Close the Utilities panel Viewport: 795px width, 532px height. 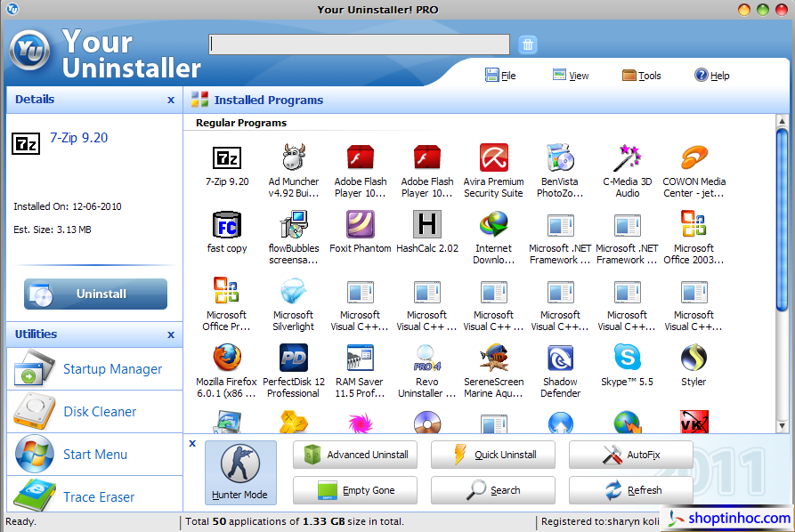pyautogui.click(x=171, y=335)
